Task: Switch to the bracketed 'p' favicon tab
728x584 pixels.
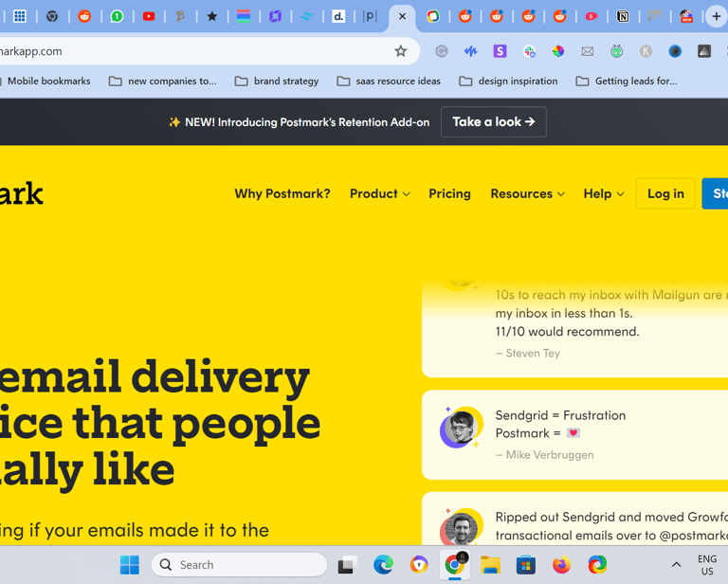Action: coord(370,17)
